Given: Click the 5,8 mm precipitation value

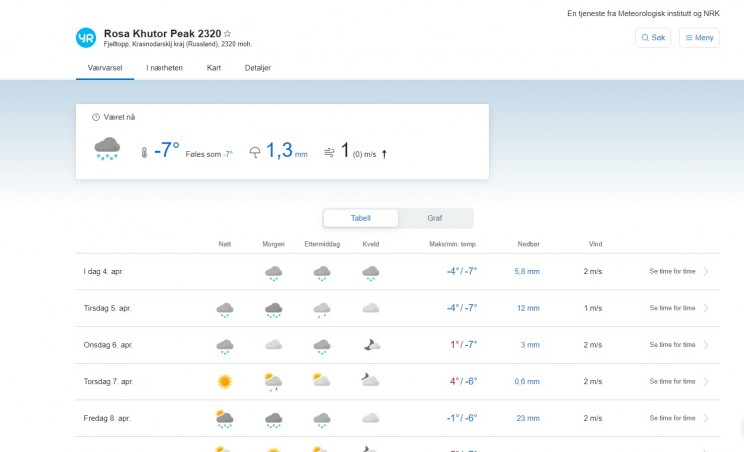Looking at the screenshot, I should click(527, 271).
